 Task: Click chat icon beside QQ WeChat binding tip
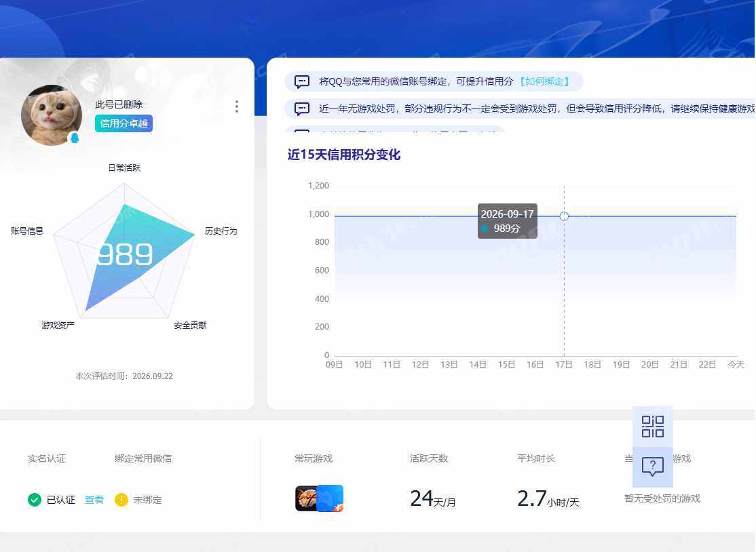coord(302,81)
